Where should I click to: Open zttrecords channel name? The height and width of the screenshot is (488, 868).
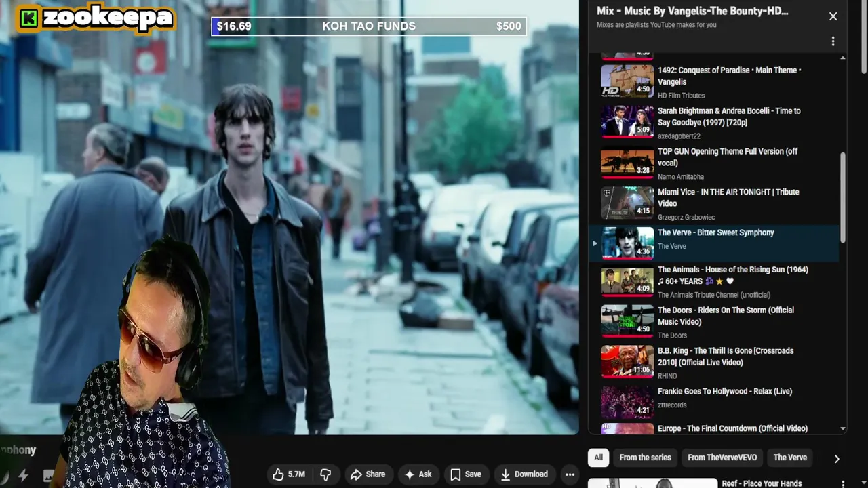pos(672,405)
